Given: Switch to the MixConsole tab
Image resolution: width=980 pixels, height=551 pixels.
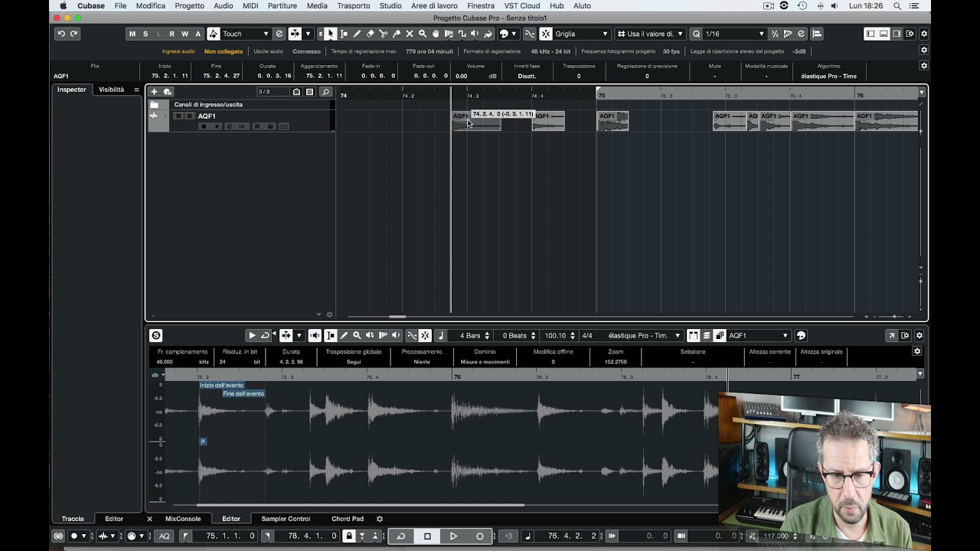Looking at the screenshot, I should click(183, 519).
